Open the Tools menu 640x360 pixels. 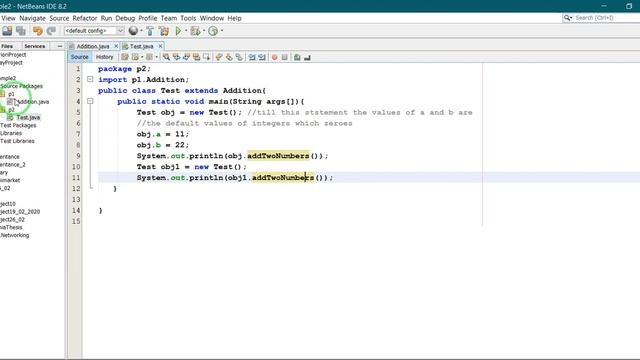coord(188,18)
